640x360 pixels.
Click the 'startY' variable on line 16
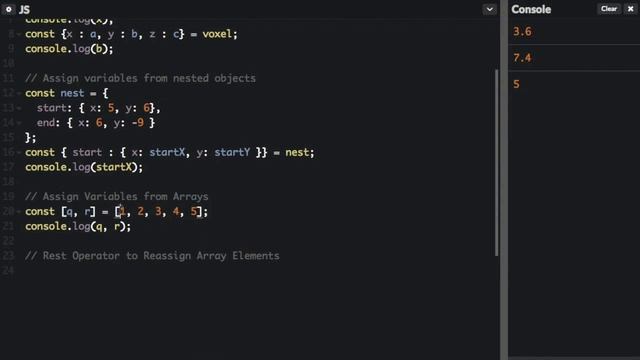tap(232, 152)
